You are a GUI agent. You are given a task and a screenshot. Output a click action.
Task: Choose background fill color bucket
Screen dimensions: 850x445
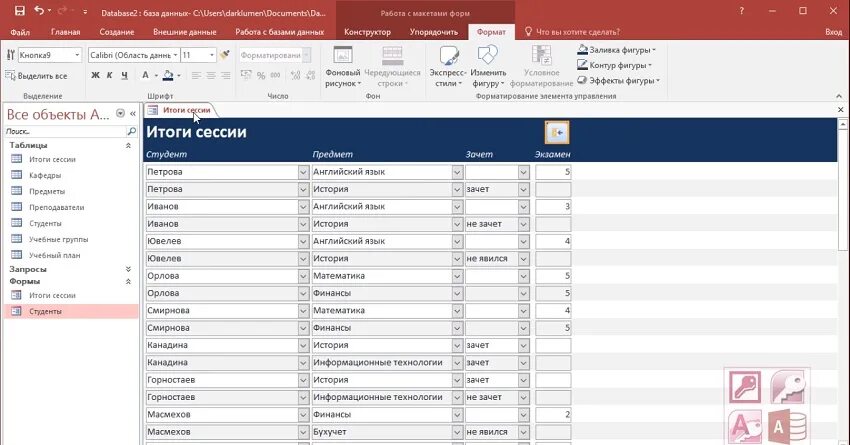pos(168,75)
